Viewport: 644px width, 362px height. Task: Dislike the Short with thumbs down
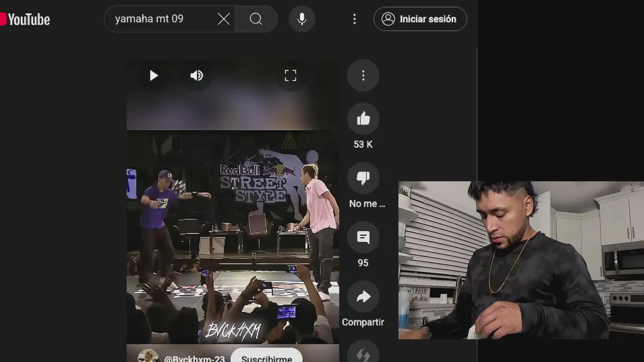coord(363,178)
